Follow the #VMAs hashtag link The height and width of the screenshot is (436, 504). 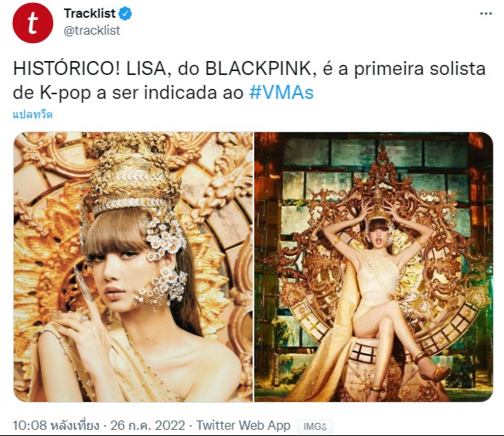[x=281, y=93]
